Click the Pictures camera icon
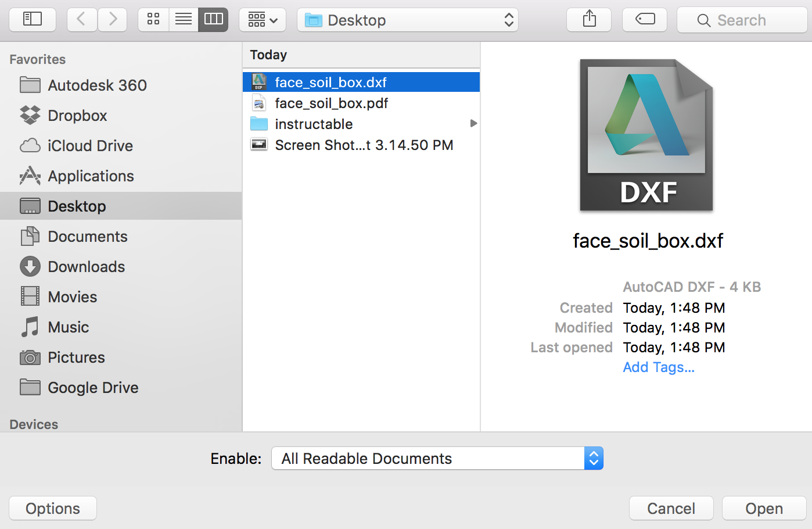The image size is (812, 529). click(30, 358)
